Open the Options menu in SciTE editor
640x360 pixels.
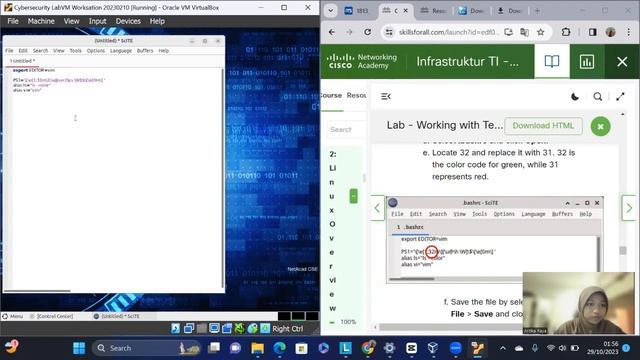(x=96, y=51)
